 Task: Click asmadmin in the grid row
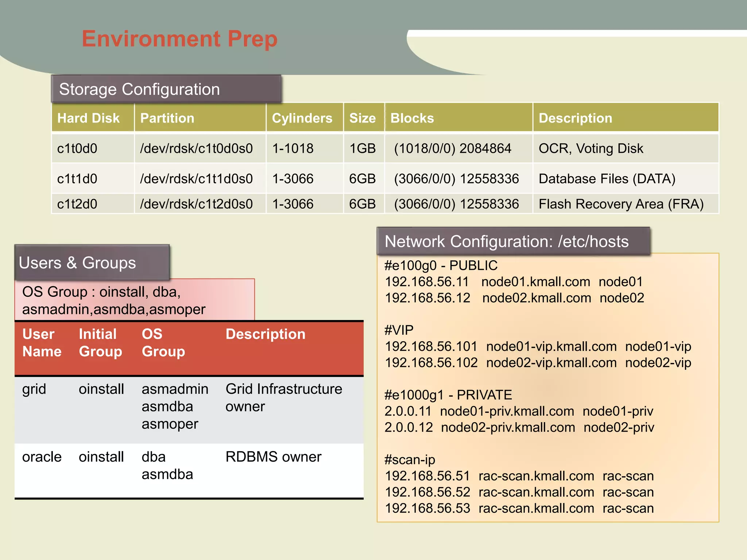point(175,389)
